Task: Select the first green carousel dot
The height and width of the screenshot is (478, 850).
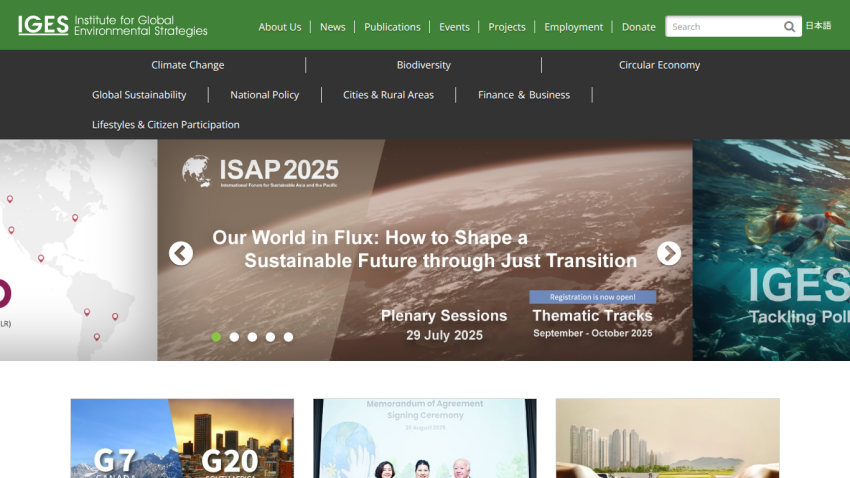Action: [216, 337]
